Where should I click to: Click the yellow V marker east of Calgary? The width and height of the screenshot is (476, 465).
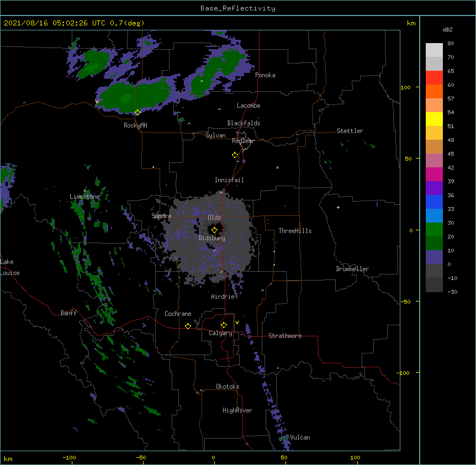tap(237, 323)
